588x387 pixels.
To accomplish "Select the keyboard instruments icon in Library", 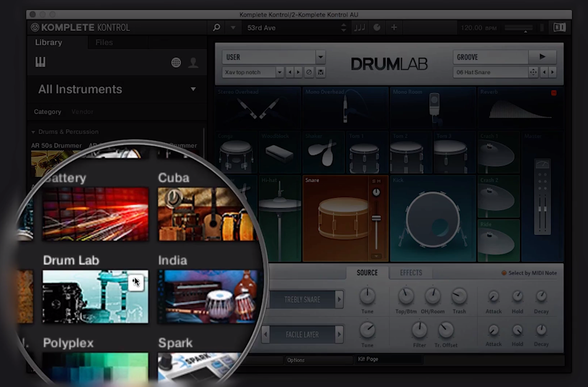I will [40, 62].
